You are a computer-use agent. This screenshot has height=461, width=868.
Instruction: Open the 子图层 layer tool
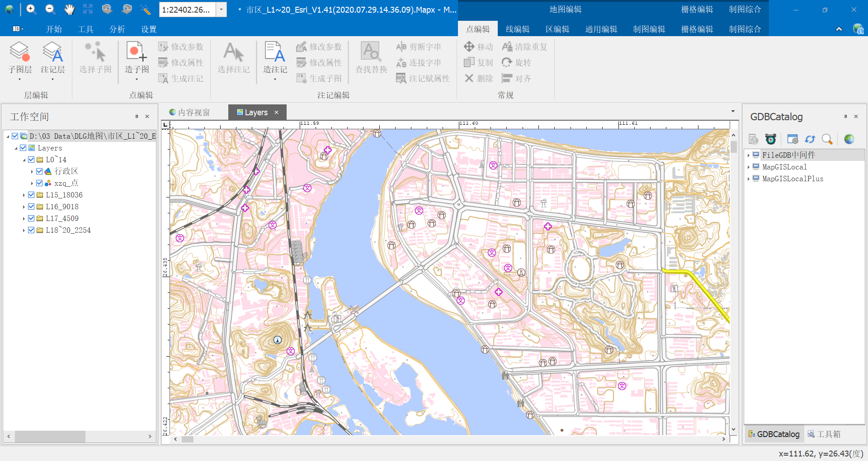click(20, 61)
